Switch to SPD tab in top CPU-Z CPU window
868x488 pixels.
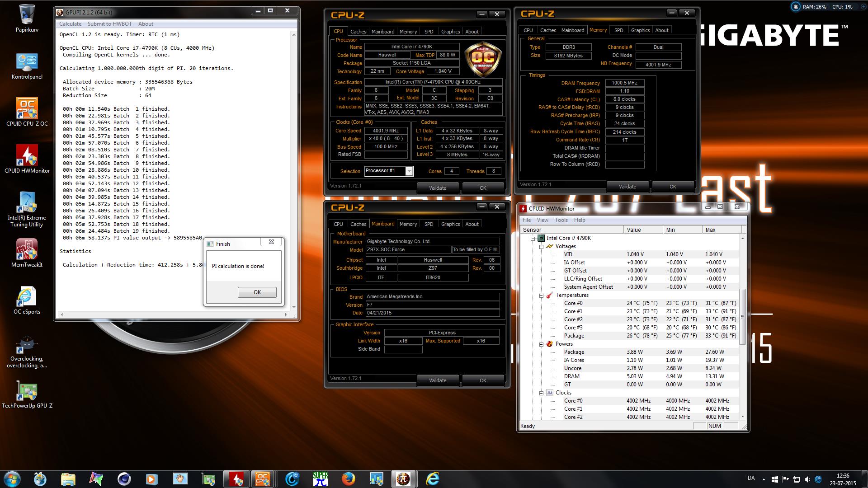429,32
